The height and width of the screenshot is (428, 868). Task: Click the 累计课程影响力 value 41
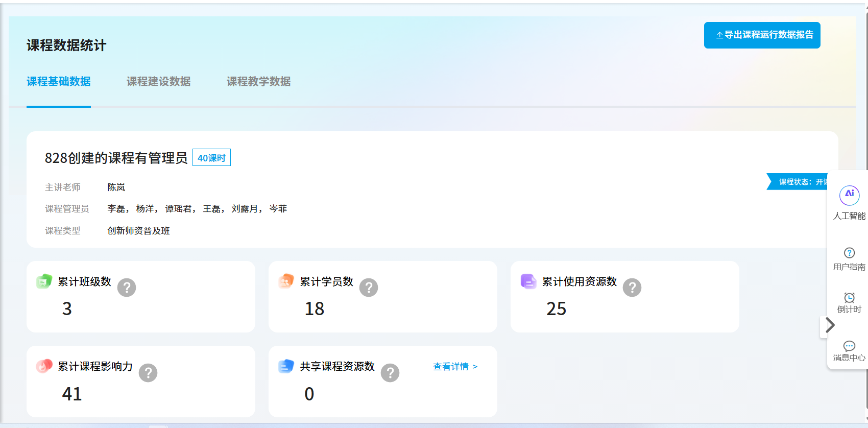click(72, 394)
